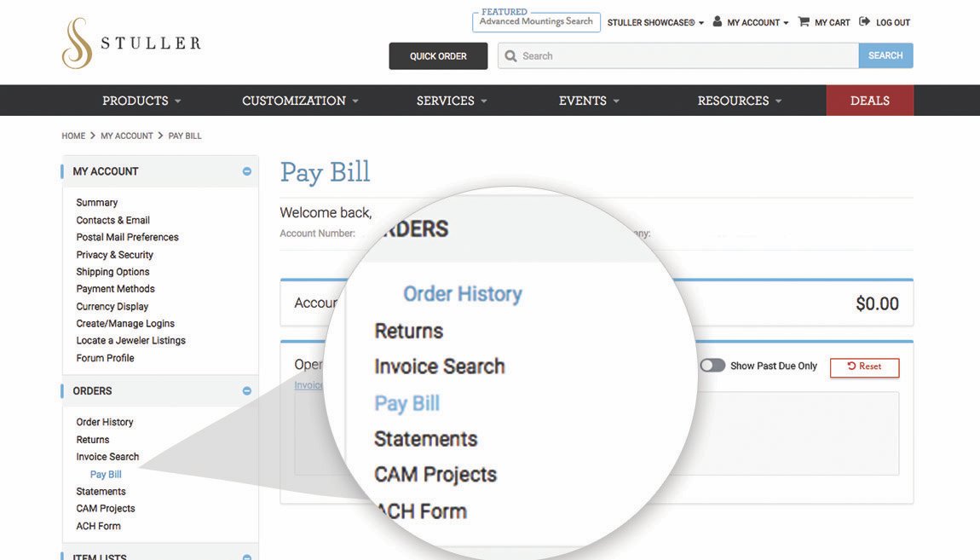Open CAM Projects in the sidebar
Viewport: 980px width, 560px height.
click(x=106, y=509)
